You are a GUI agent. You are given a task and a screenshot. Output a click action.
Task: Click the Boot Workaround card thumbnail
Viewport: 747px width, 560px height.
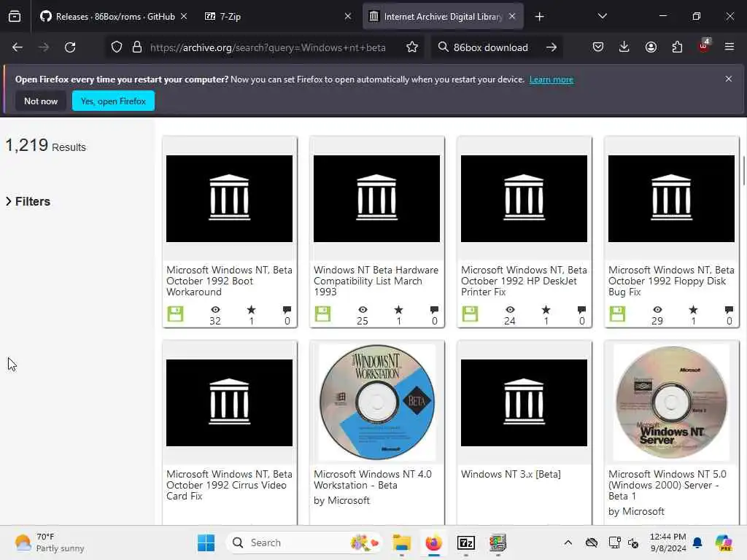click(x=229, y=198)
